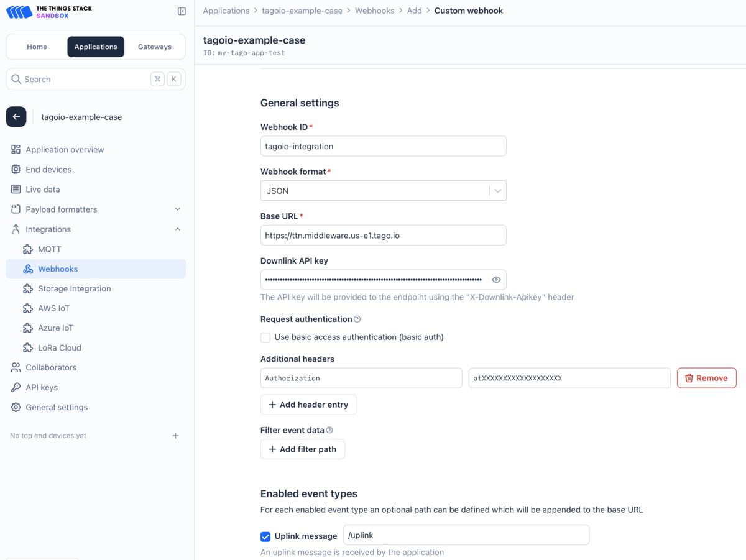Go back using the arrow button
Image resolution: width=746 pixels, height=560 pixels.
[16, 117]
